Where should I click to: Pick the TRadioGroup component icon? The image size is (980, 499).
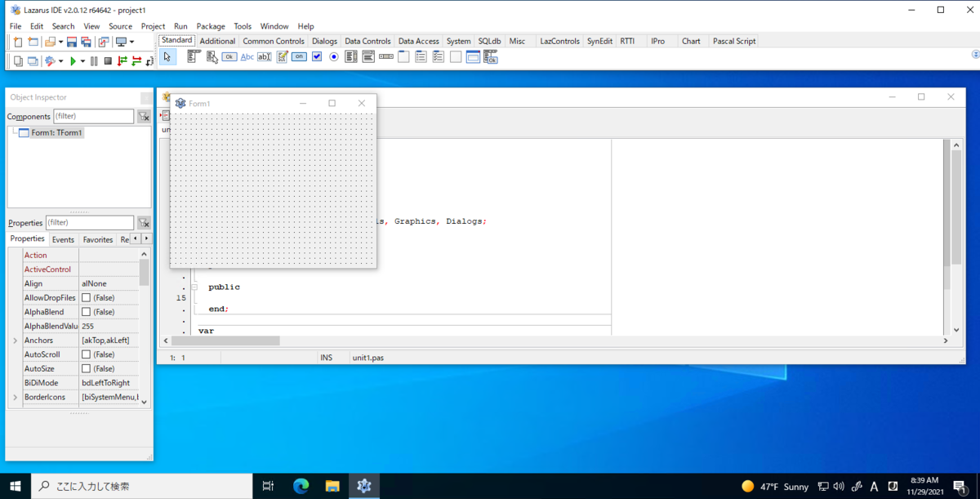(421, 57)
